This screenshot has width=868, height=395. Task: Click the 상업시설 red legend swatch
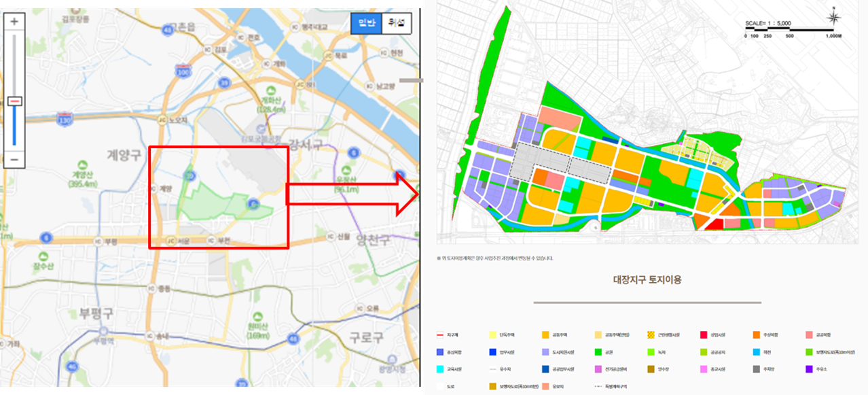tap(704, 335)
